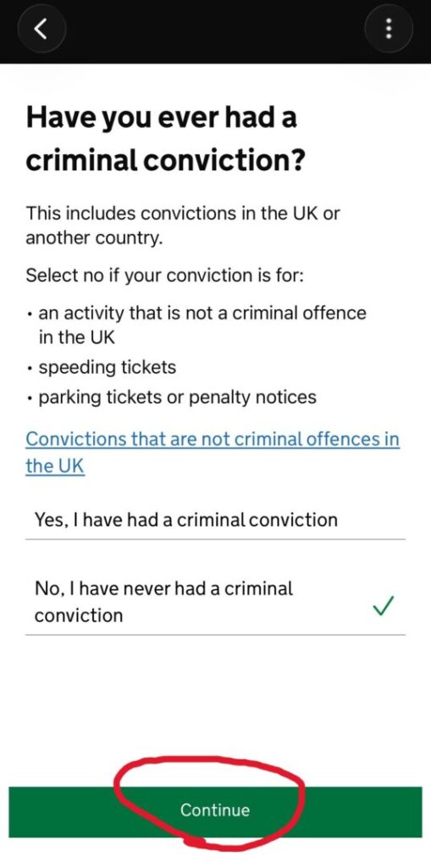Click the "another country." text line
The image size is (431, 868).
(x=94, y=238)
